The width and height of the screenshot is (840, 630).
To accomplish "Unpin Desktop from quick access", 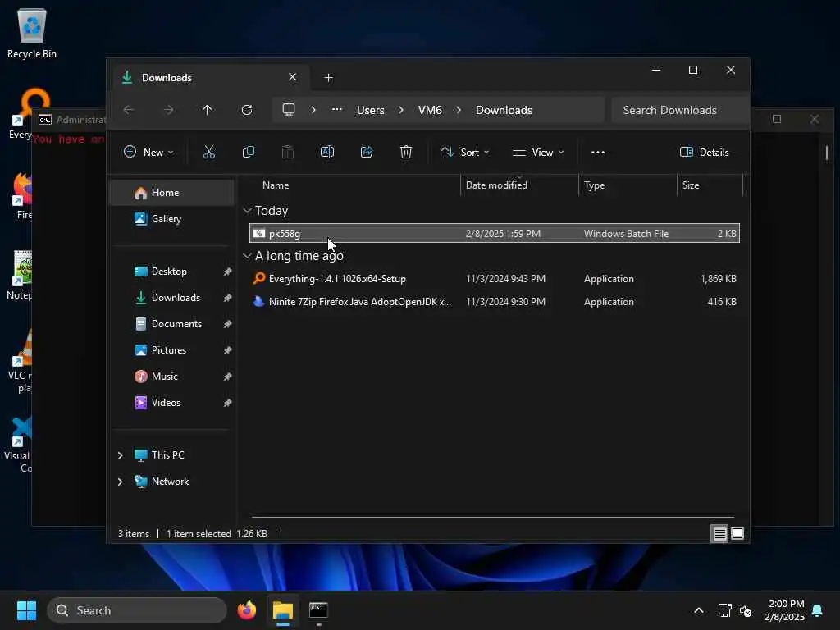I will click(x=228, y=272).
